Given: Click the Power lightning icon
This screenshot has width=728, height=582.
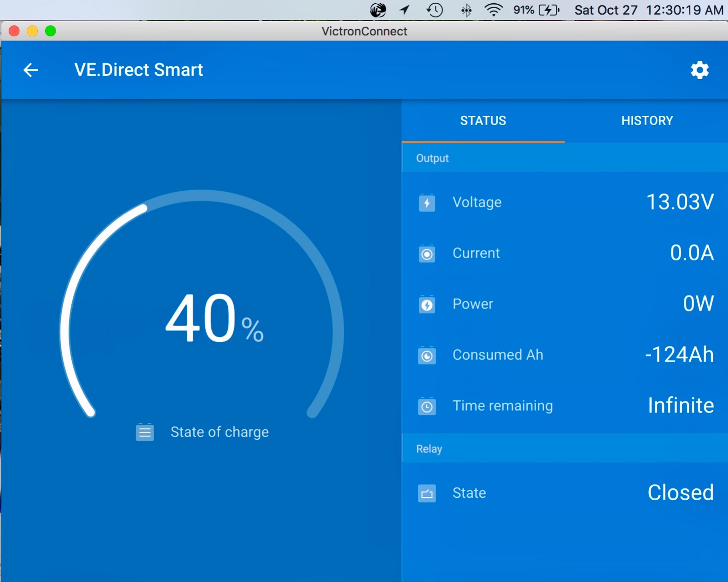Looking at the screenshot, I should click(x=427, y=304).
